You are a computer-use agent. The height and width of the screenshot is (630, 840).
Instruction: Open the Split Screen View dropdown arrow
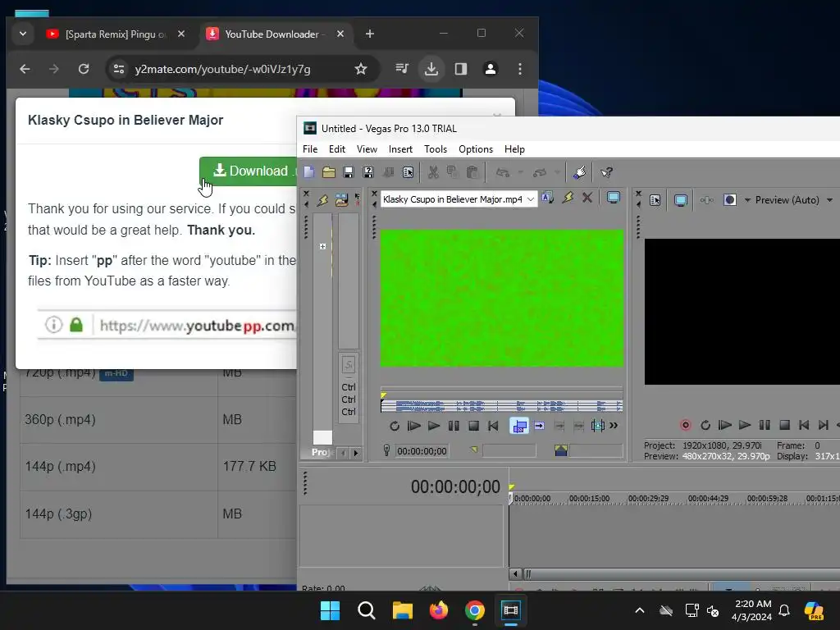point(747,200)
